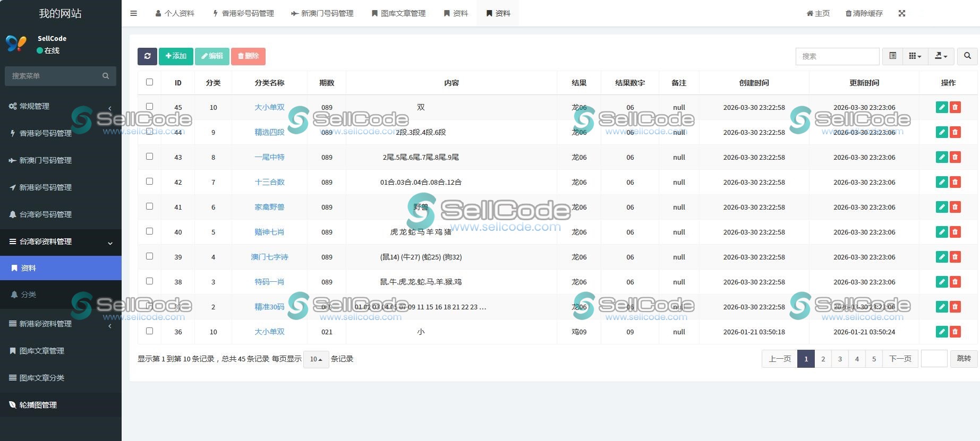
Task: Toggle the table list view icon
Action: (892, 56)
